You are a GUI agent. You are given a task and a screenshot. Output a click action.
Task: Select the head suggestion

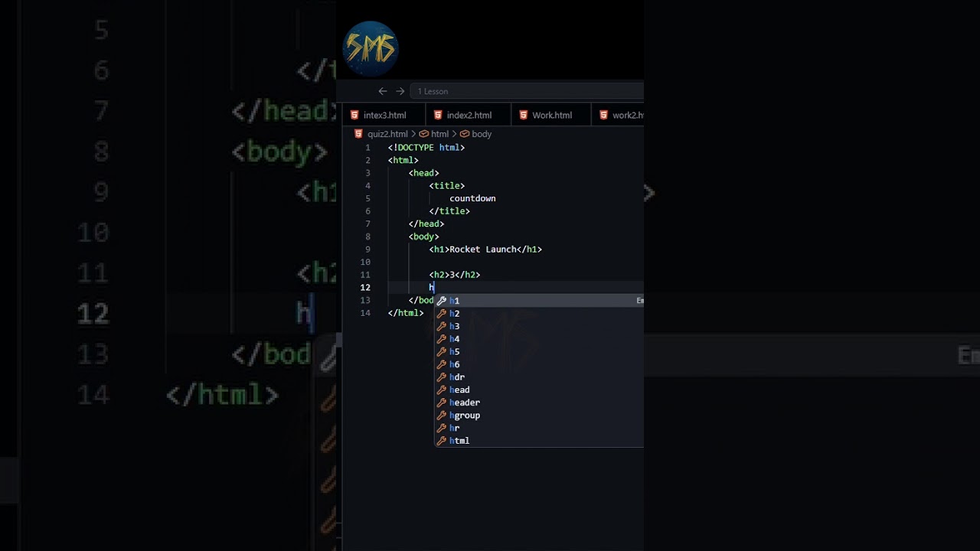click(539, 390)
